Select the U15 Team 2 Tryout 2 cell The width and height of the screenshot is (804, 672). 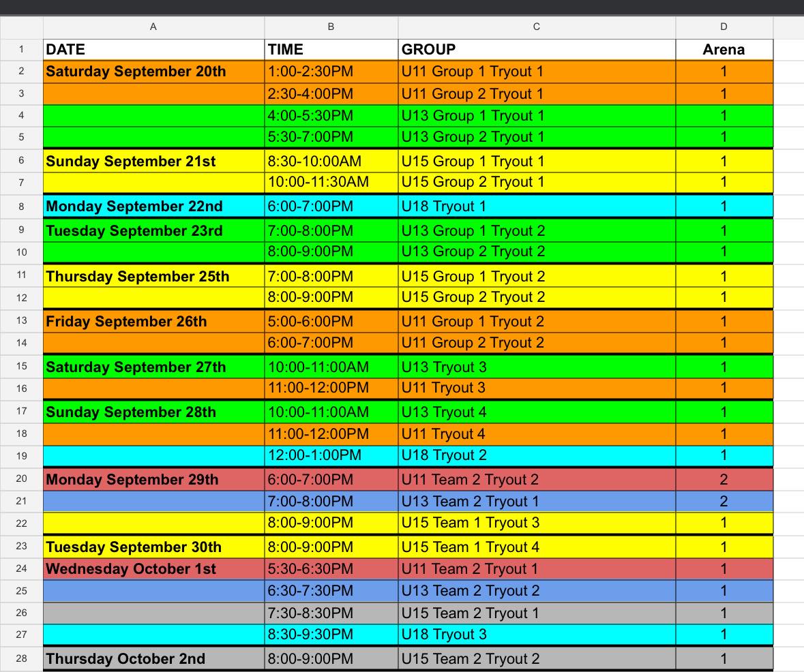pos(537,658)
